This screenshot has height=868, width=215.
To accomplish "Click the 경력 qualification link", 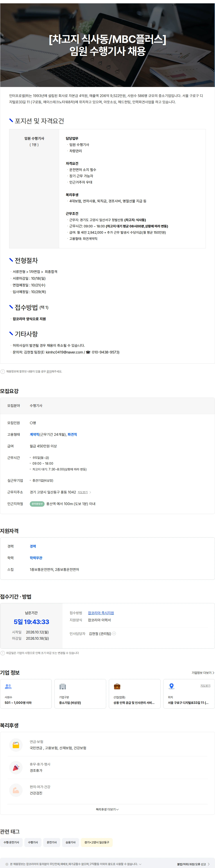I will click(33, 546).
